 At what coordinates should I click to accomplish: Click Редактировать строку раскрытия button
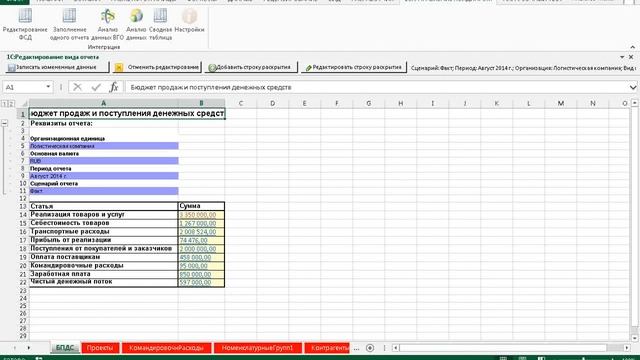tap(354, 67)
